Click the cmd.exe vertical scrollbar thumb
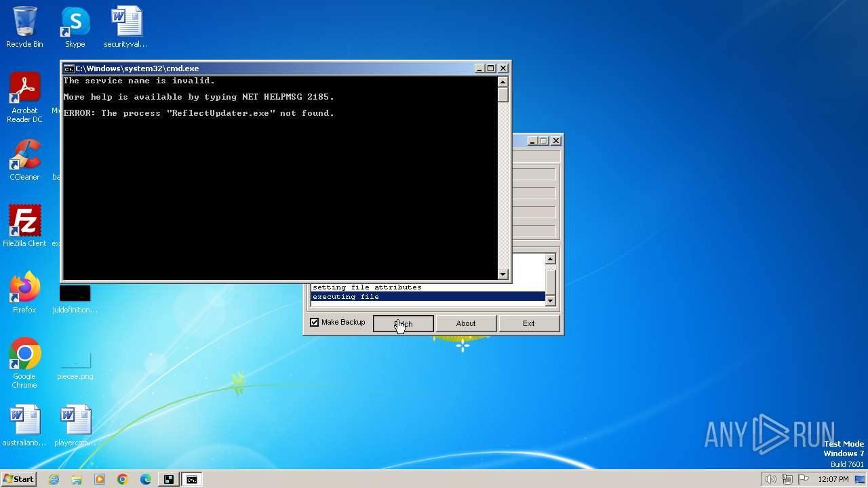 (x=503, y=95)
